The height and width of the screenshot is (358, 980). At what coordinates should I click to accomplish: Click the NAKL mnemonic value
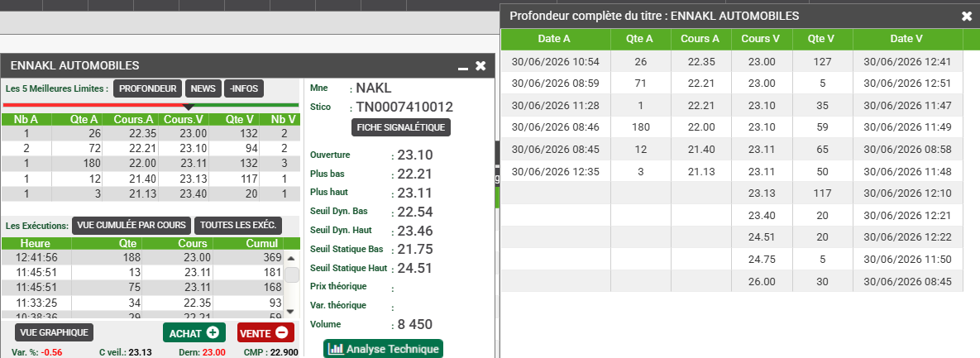point(374,88)
